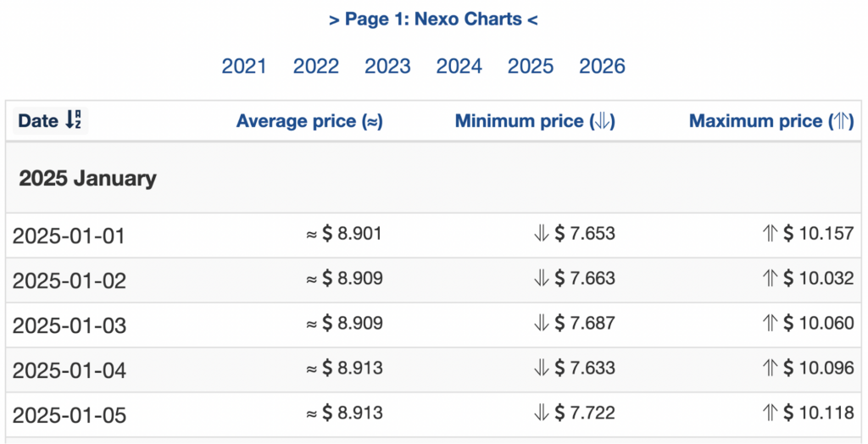The width and height of the screenshot is (868, 444).
Task: Click the Date column header button
Action: 50,120
